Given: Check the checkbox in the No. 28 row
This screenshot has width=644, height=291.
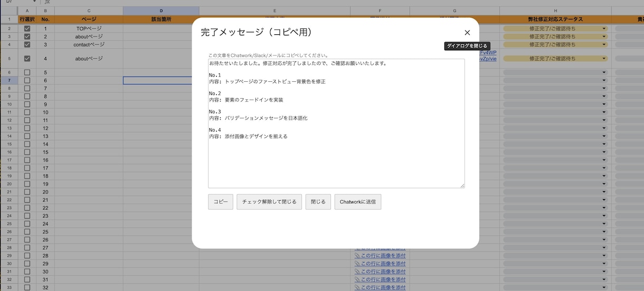Looking at the screenshot, I should click(x=27, y=256).
